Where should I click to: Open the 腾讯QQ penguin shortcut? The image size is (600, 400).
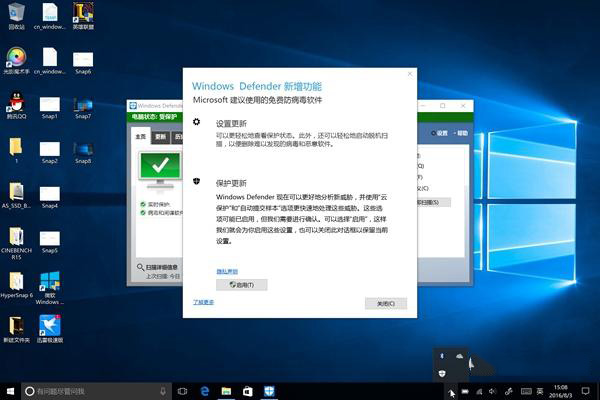[x=16, y=105]
